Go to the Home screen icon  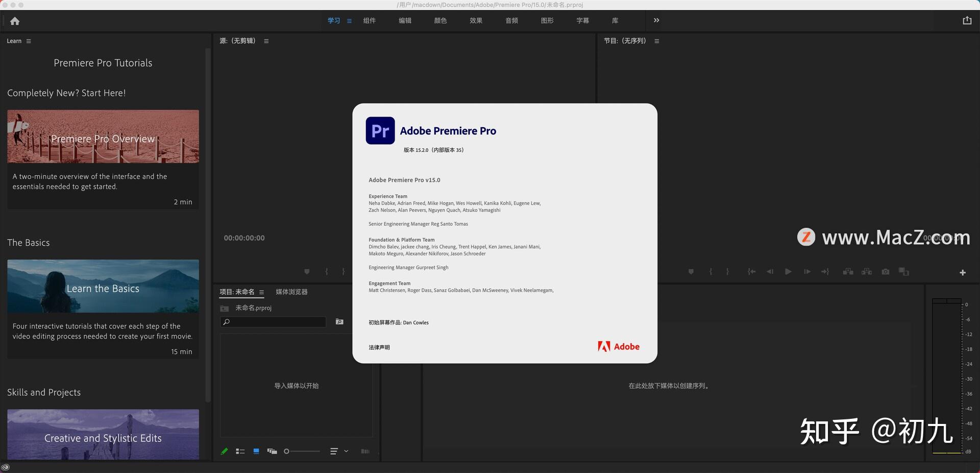tap(15, 21)
